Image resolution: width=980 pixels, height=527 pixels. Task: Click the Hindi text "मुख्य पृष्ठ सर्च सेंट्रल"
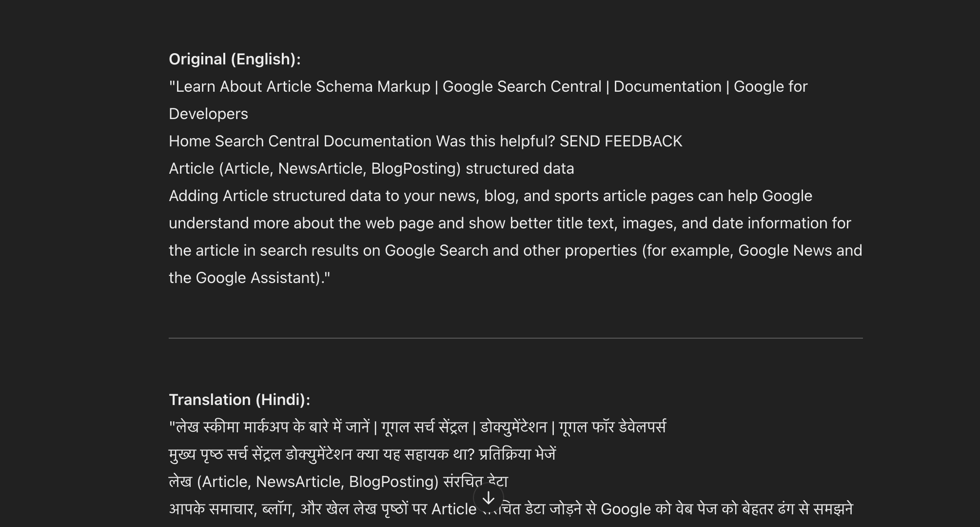click(225, 454)
